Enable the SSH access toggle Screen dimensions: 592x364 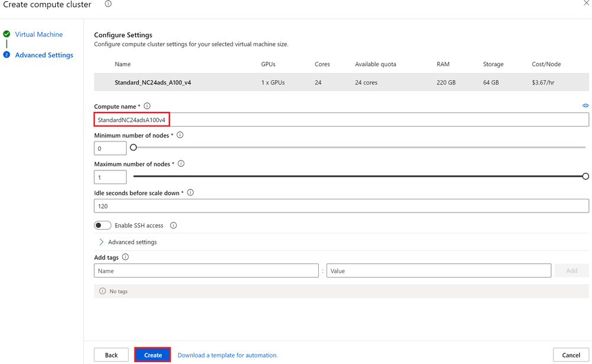[103, 225]
